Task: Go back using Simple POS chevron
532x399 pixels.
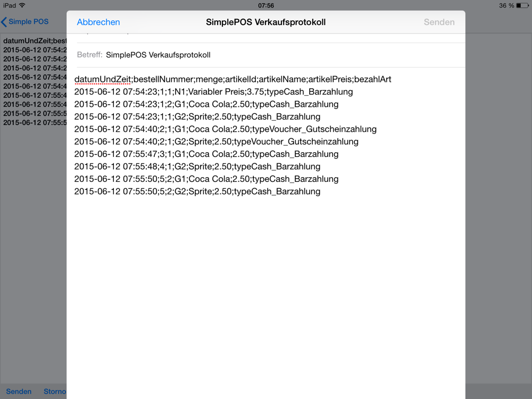Action: [25, 22]
